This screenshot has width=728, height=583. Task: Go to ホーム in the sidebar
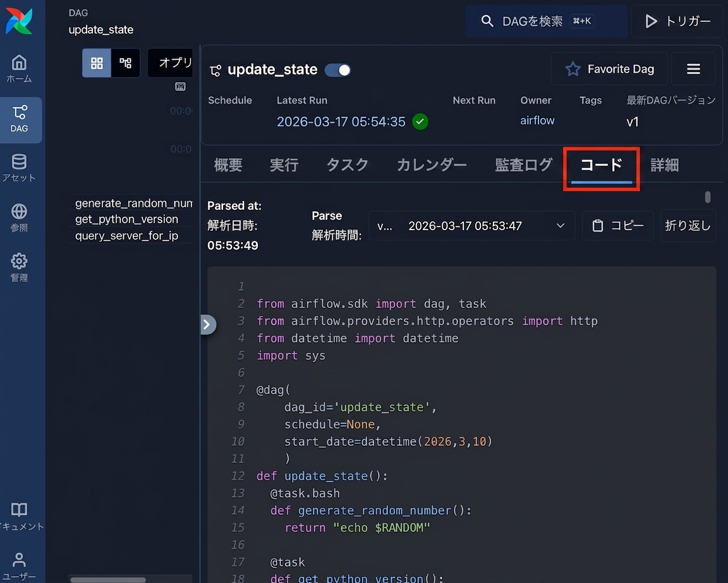pyautogui.click(x=19, y=69)
